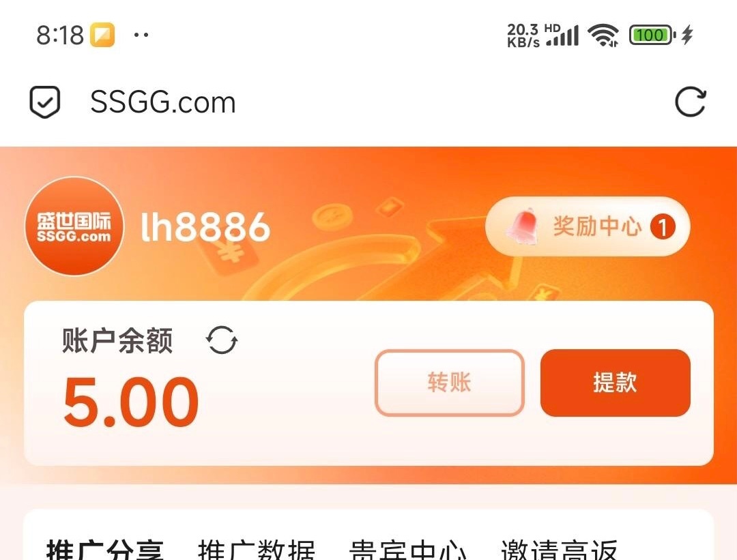Reload the page with the refresh icon
This screenshot has width=737, height=560.
(x=690, y=102)
